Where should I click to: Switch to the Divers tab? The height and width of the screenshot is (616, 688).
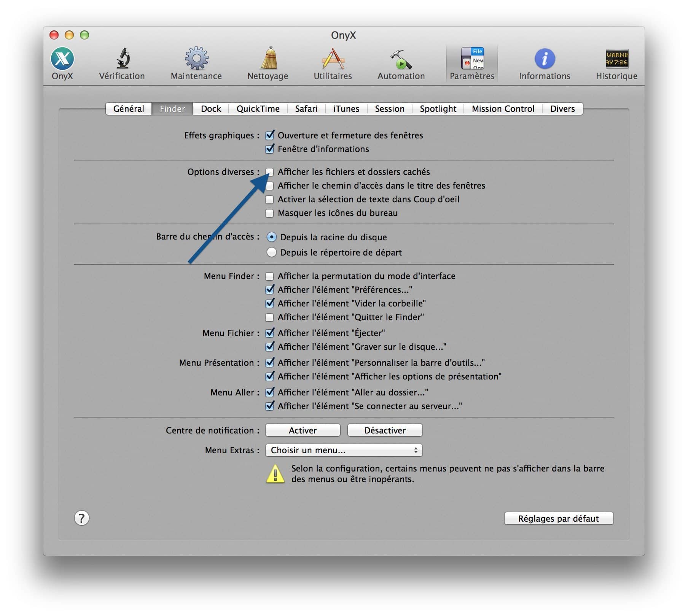click(562, 109)
